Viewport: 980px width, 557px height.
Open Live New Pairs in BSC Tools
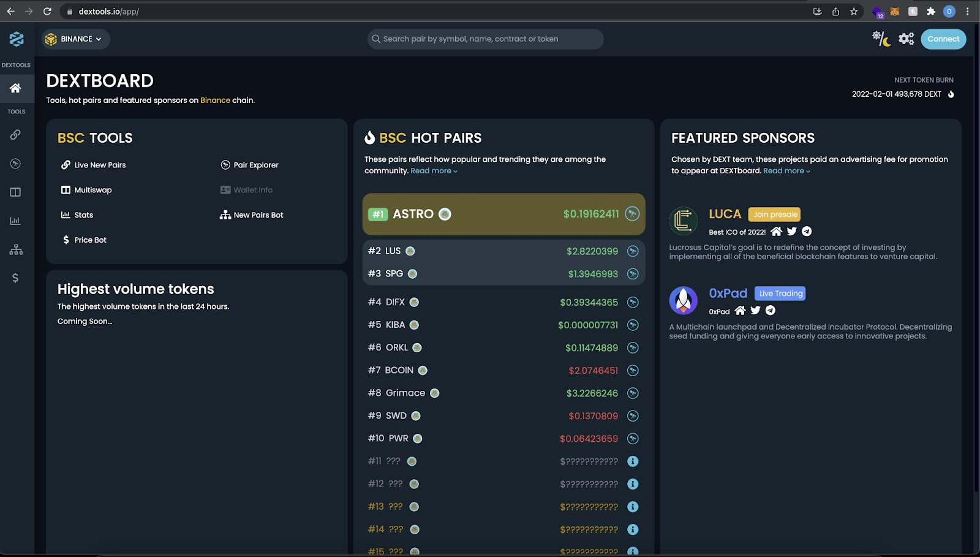(94, 165)
